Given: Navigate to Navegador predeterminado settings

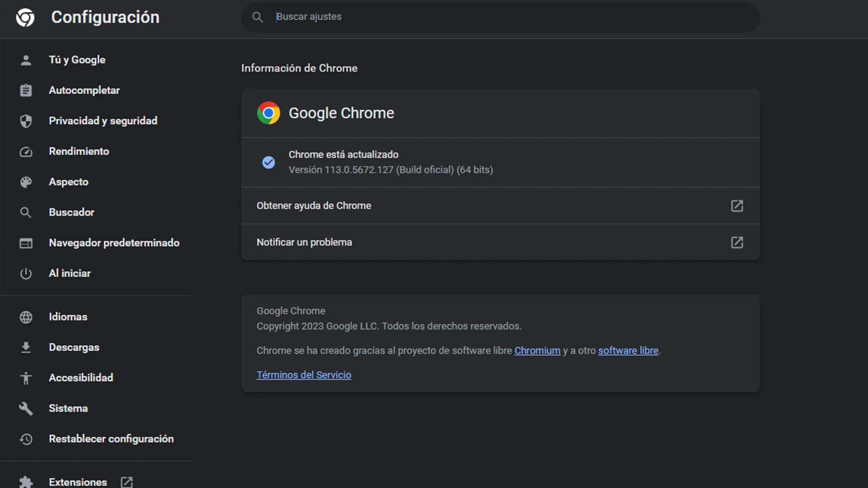Looking at the screenshot, I should click(114, 243).
